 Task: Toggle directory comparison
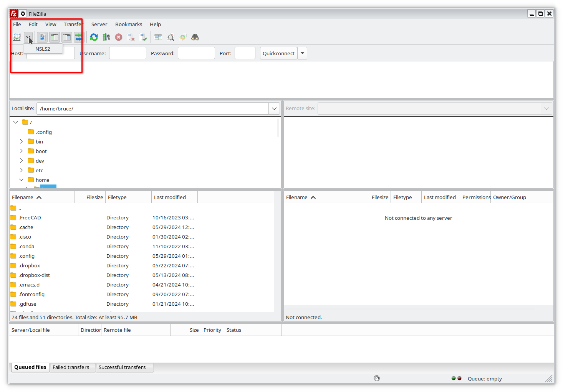pos(171,37)
